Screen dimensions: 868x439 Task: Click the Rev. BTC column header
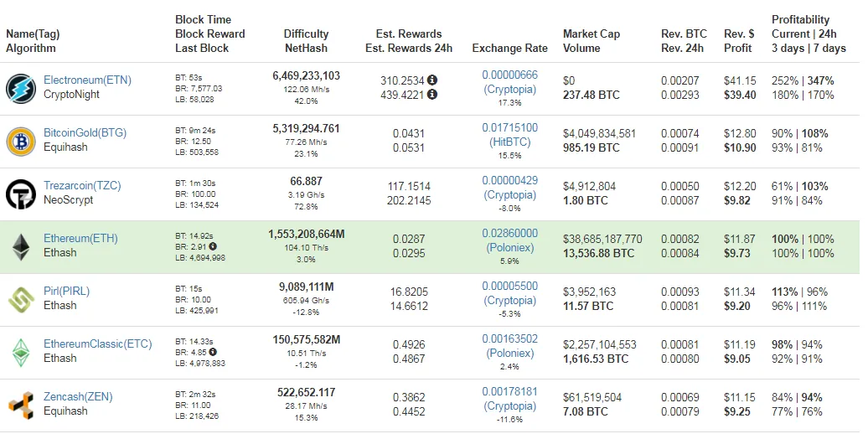point(684,41)
